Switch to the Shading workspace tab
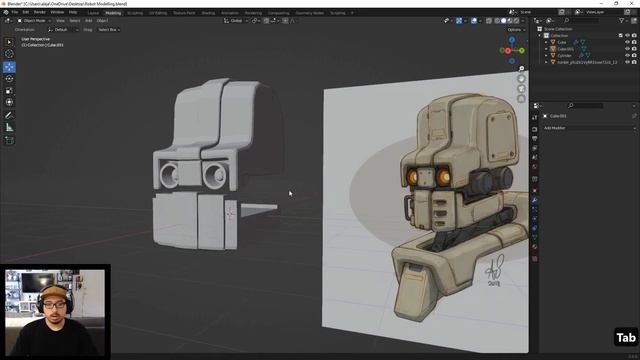The image size is (640, 360). click(208, 13)
